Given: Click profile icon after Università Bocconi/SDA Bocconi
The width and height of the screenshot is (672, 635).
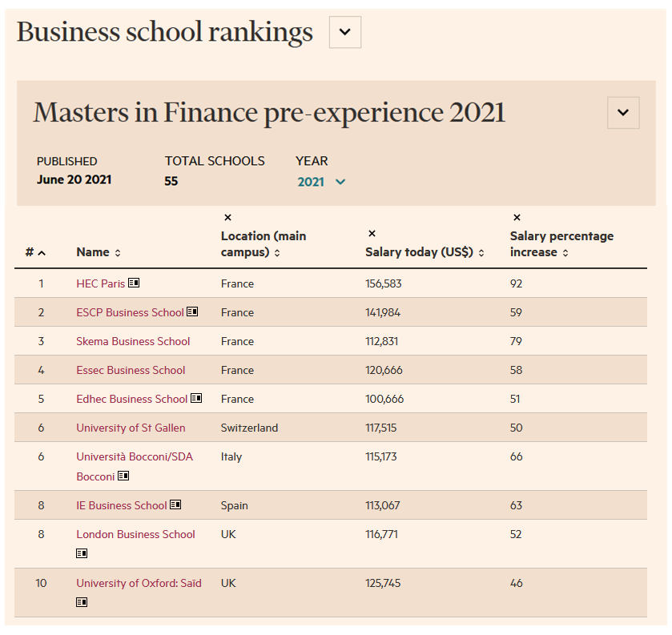Looking at the screenshot, I should pyautogui.click(x=123, y=476).
